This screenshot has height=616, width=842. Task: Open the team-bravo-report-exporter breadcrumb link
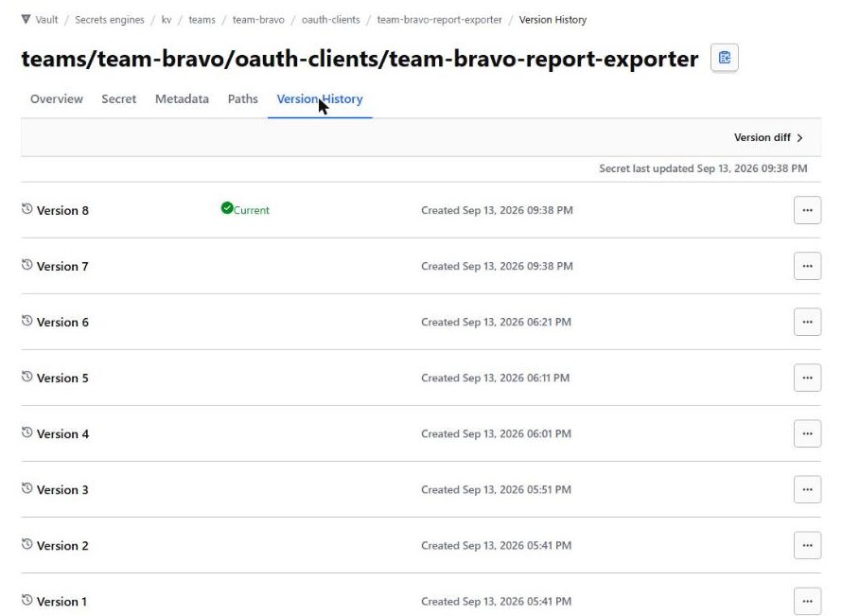click(439, 20)
